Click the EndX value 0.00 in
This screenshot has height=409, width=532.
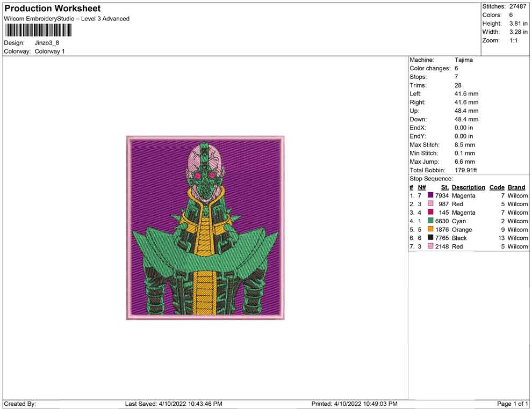pos(464,127)
